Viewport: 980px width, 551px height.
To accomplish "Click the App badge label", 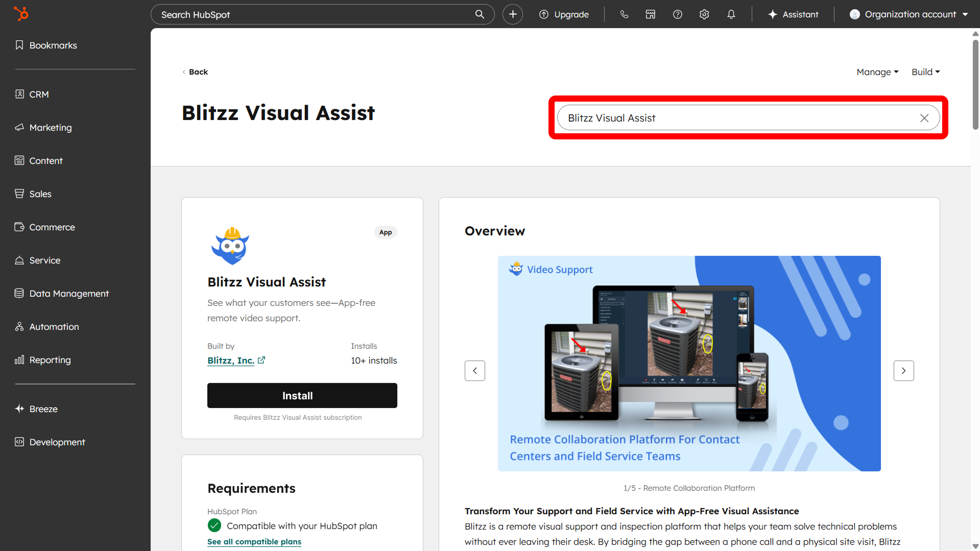I will pos(386,232).
